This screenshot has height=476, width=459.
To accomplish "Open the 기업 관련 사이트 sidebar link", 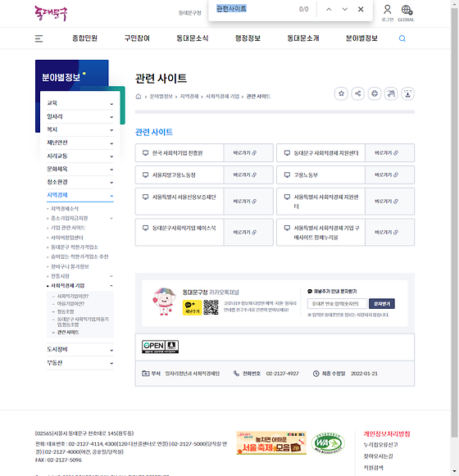I will 68,228.
